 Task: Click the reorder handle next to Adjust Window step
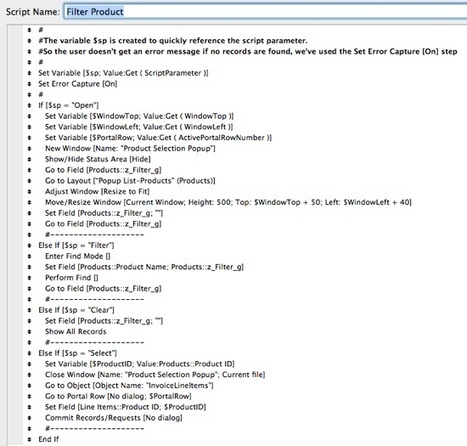click(29, 192)
